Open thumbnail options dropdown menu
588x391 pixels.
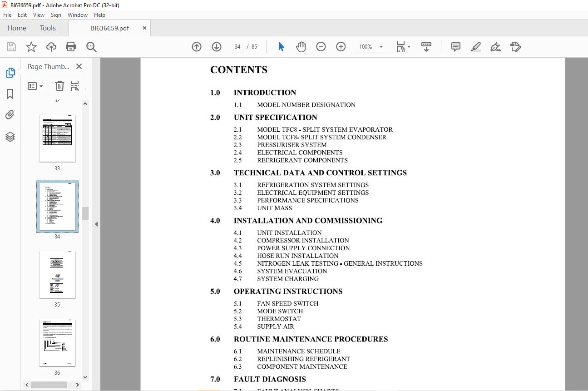pyautogui.click(x=35, y=86)
